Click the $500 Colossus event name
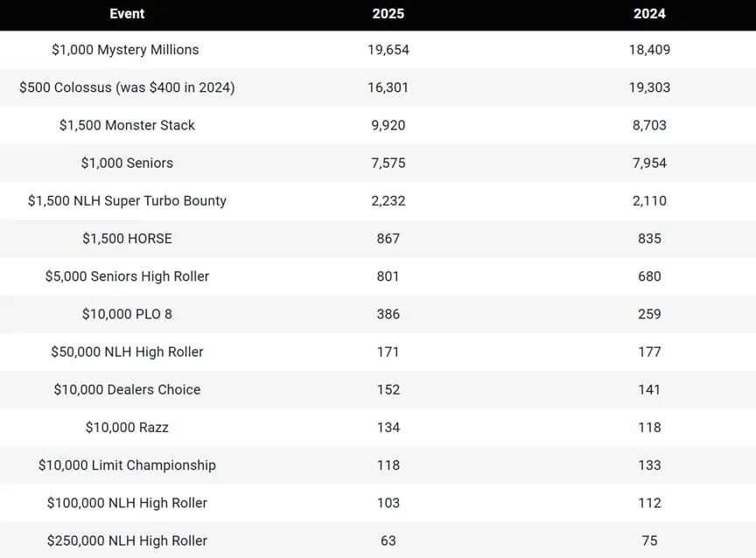The height and width of the screenshot is (558, 756). 127,87
